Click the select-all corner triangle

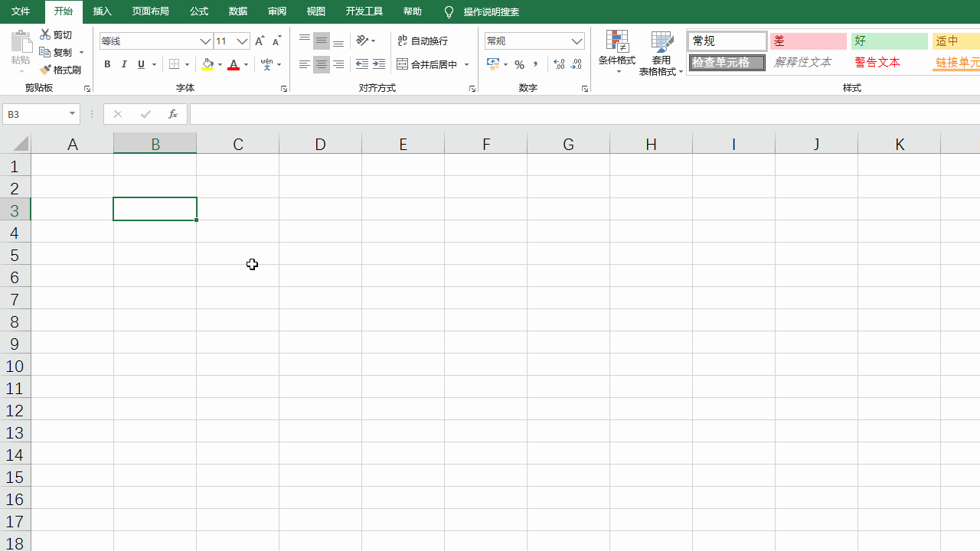tap(21, 144)
